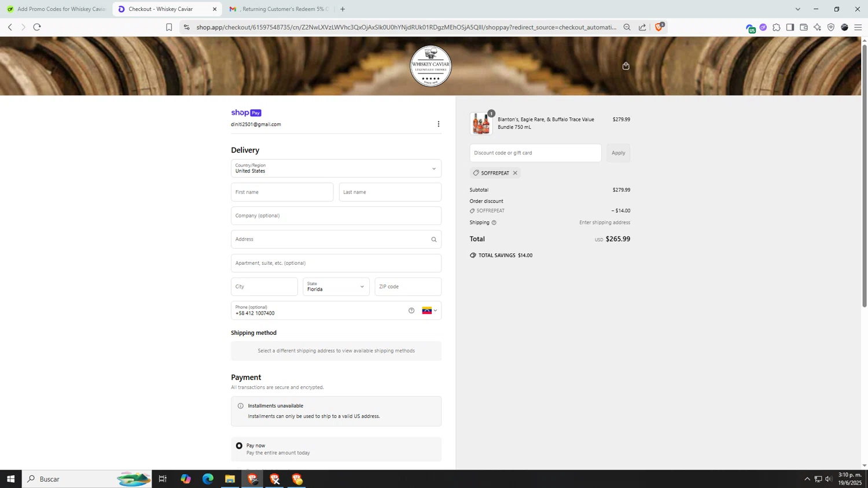The image size is (868, 488).
Task: Click into the Last name field
Action: [390, 192]
